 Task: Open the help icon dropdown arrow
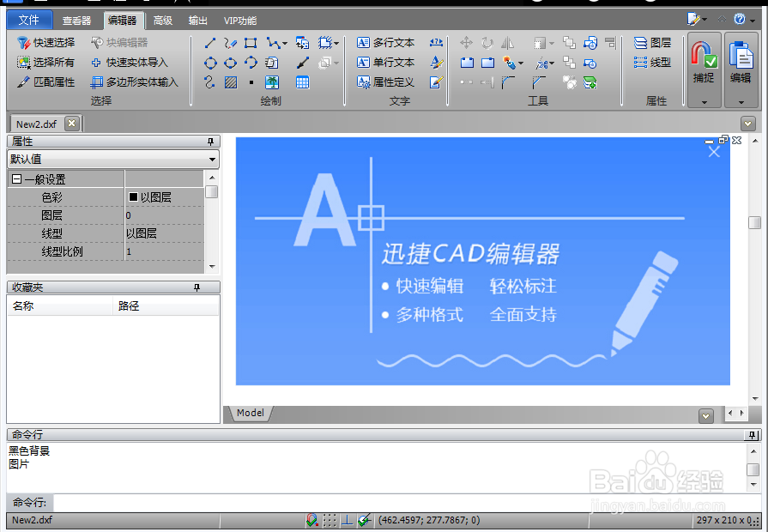pos(752,21)
